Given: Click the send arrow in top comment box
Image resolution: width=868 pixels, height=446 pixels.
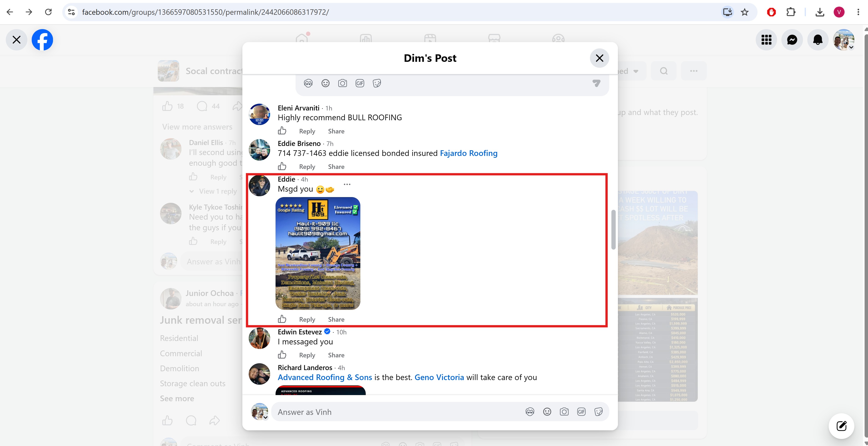Looking at the screenshot, I should pyautogui.click(x=596, y=83).
